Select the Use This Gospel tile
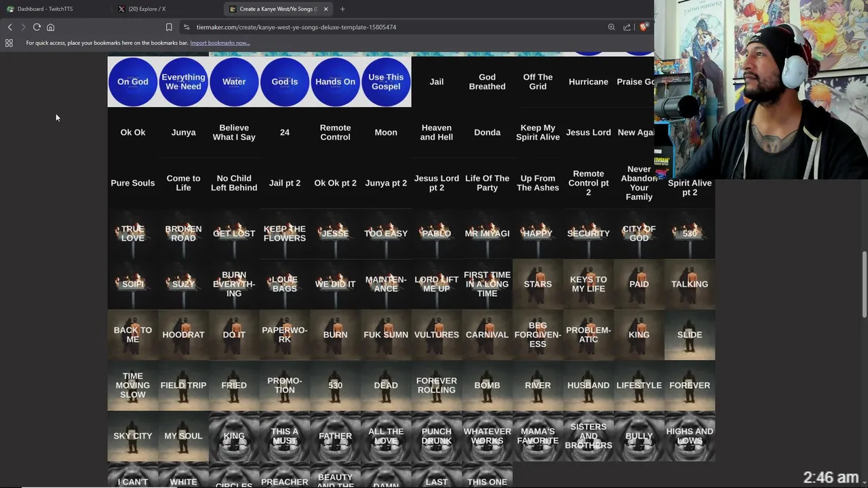 (x=386, y=81)
